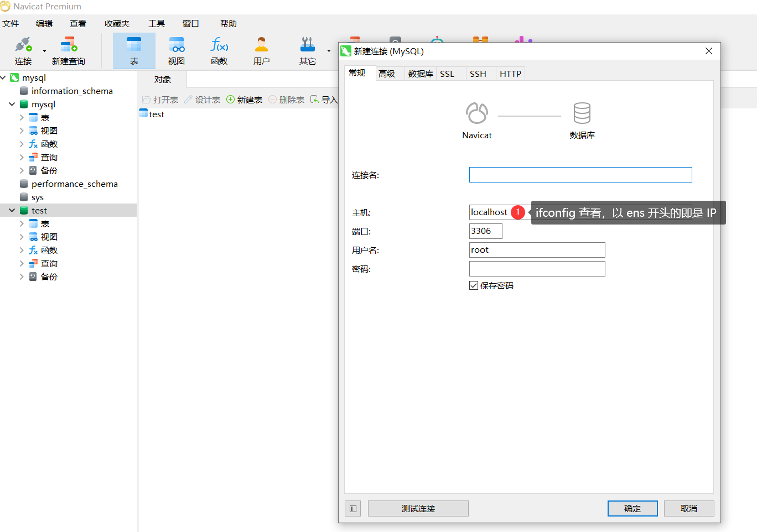Select the test table in object list
This screenshot has height=532, width=757.
click(x=152, y=114)
